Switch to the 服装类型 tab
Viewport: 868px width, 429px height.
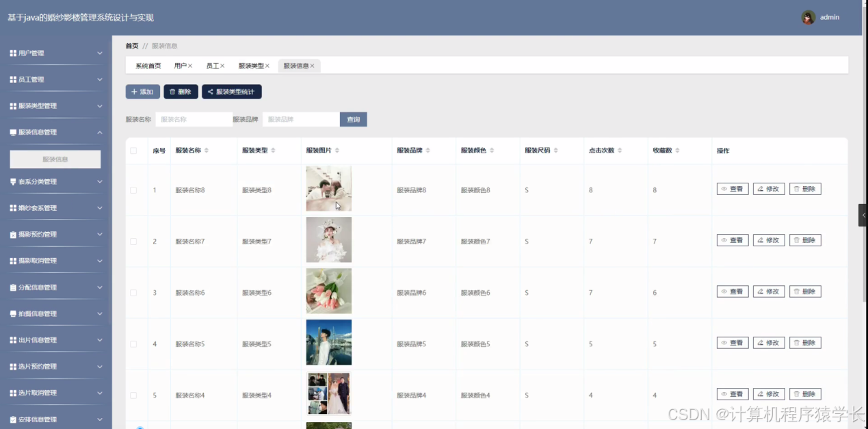coord(251,66)
